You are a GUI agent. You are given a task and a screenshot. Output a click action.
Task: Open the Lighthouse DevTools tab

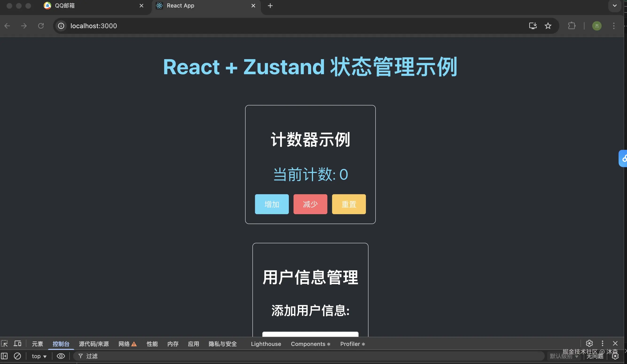(266, 344)
